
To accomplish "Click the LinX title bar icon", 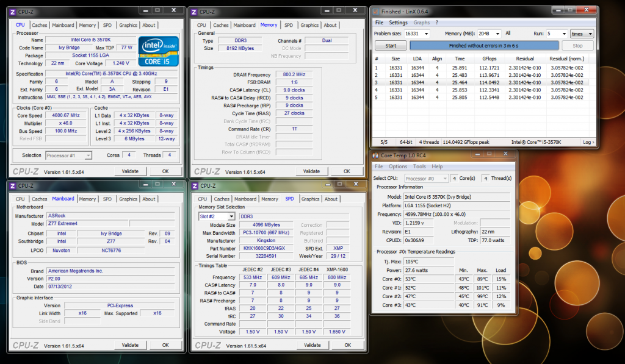I will click(376, 11).
